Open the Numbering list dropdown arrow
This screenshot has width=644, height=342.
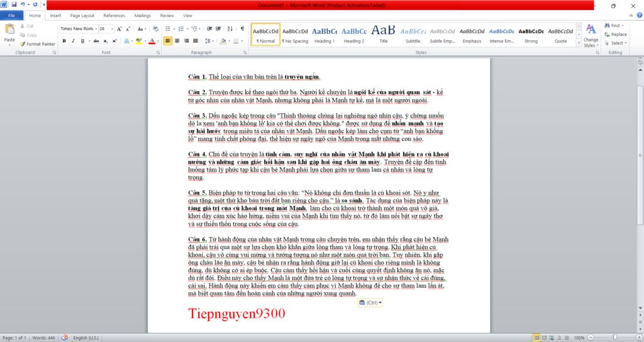(187, 29)
